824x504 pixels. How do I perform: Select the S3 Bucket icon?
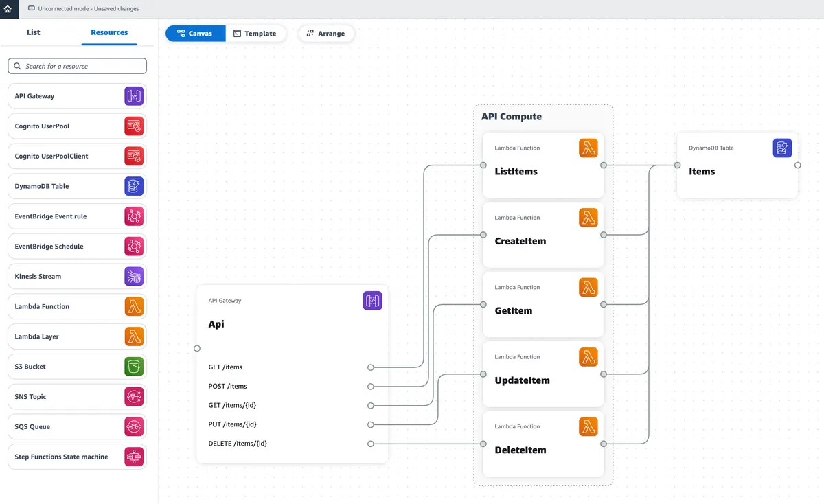[x=135, y=366]
